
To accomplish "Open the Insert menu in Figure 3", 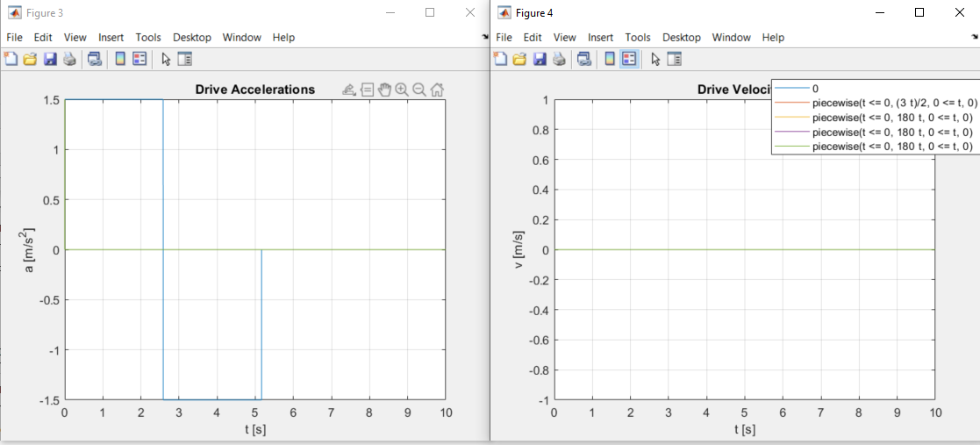I will 111,38.
